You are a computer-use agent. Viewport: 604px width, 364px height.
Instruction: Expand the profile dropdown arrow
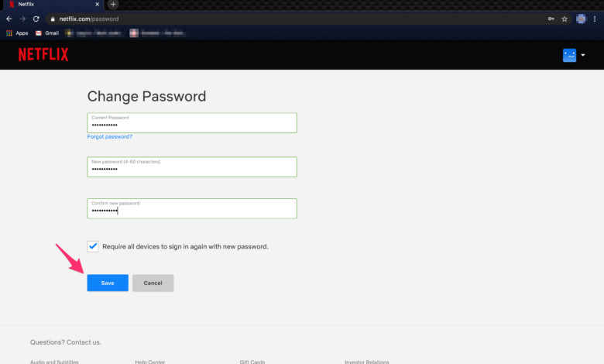pos(583,55)
